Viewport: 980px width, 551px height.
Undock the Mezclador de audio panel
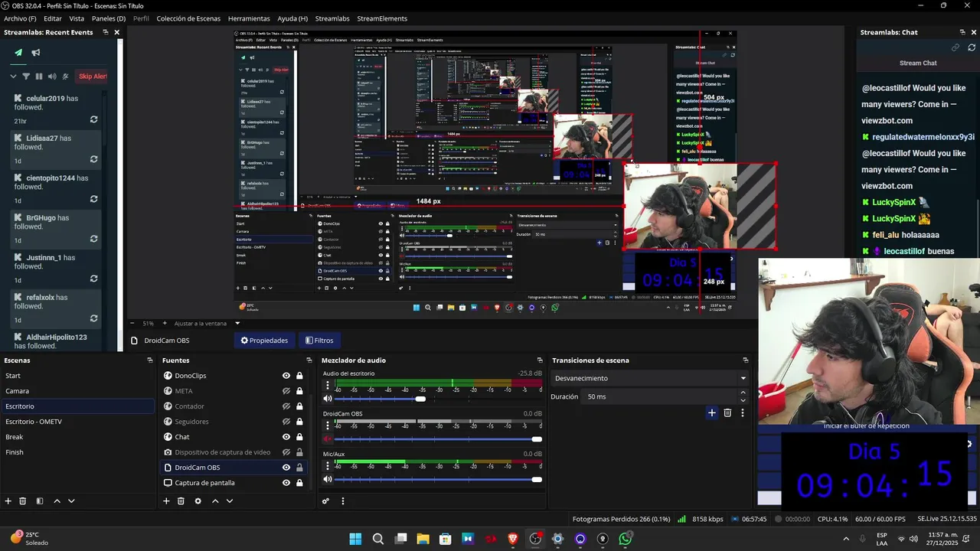point(540,360)
